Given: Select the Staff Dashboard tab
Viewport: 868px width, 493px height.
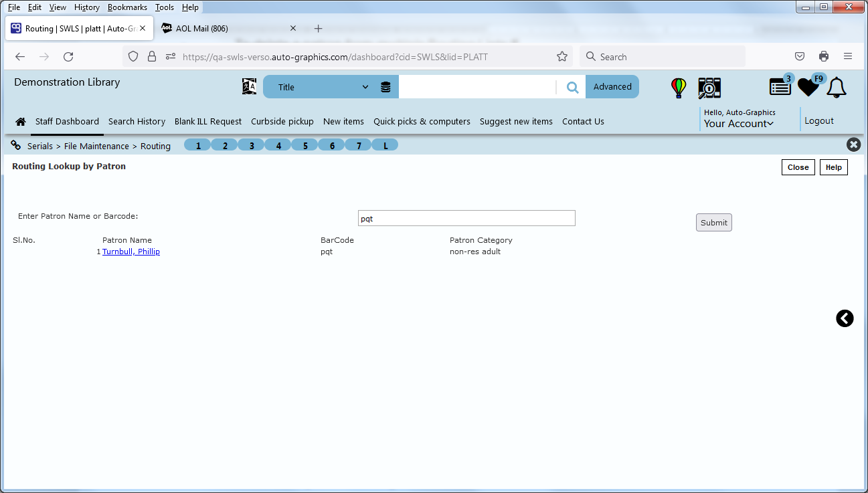Looking at the screenshot, I should click(x=67, y=122).
